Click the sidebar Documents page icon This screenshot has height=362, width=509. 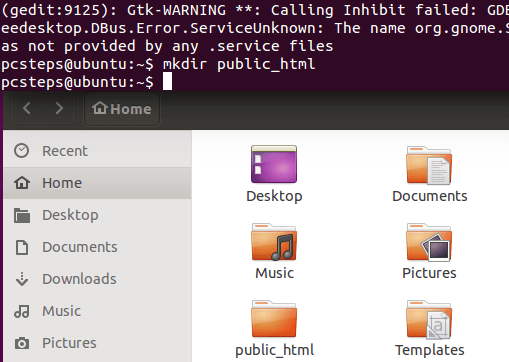tap(22, 247)
